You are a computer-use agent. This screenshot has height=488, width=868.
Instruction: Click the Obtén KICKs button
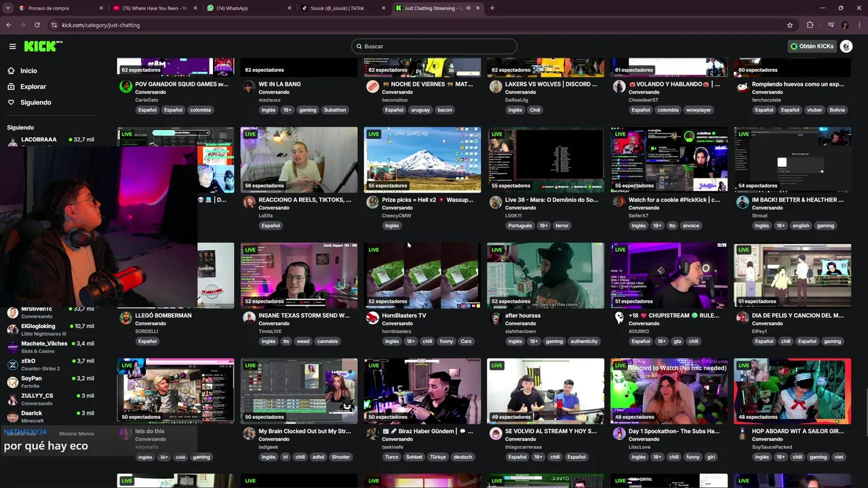(x=812, y=46)
